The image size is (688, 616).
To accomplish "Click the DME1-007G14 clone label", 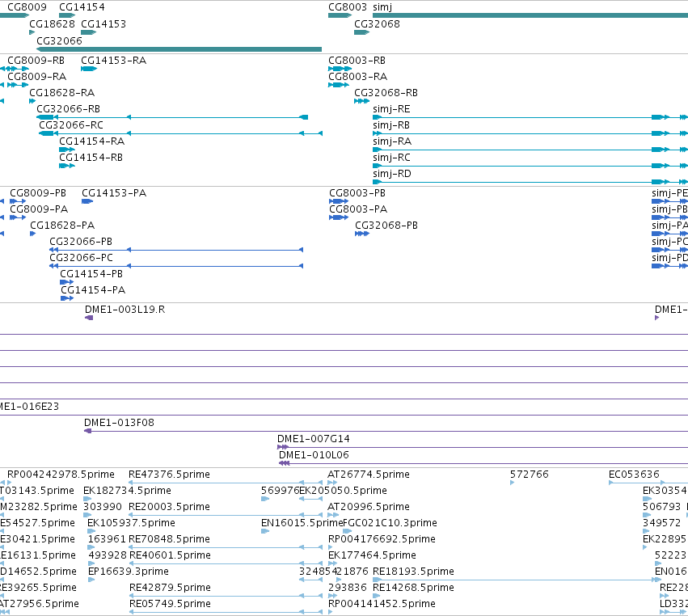I will [x=314, y=439].
